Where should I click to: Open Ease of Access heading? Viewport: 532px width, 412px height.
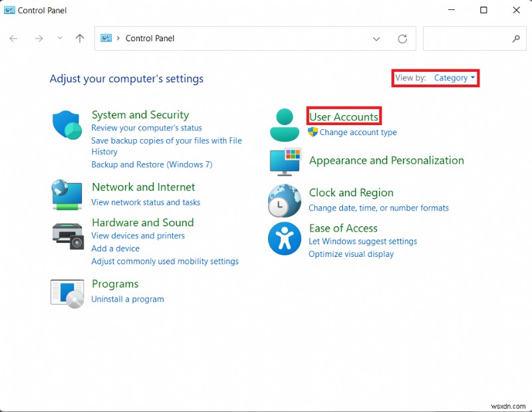(343, 228)
